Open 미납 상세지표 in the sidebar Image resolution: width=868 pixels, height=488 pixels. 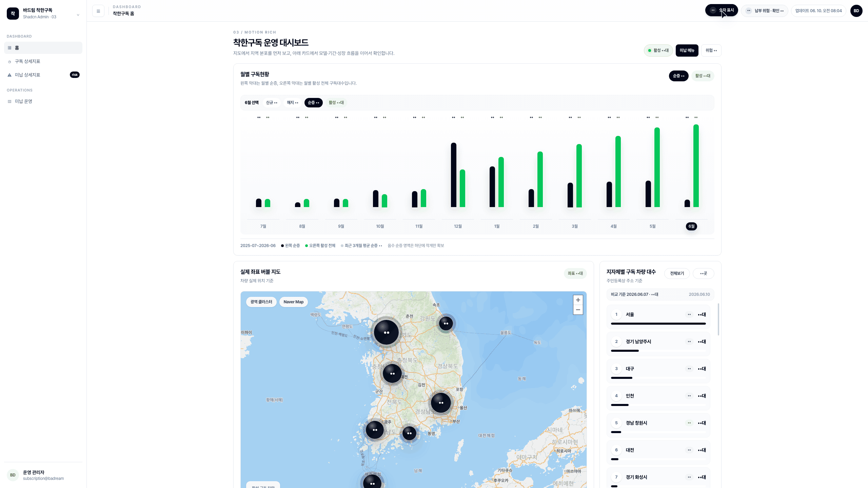pyautogui.click(x=43, y=75)
